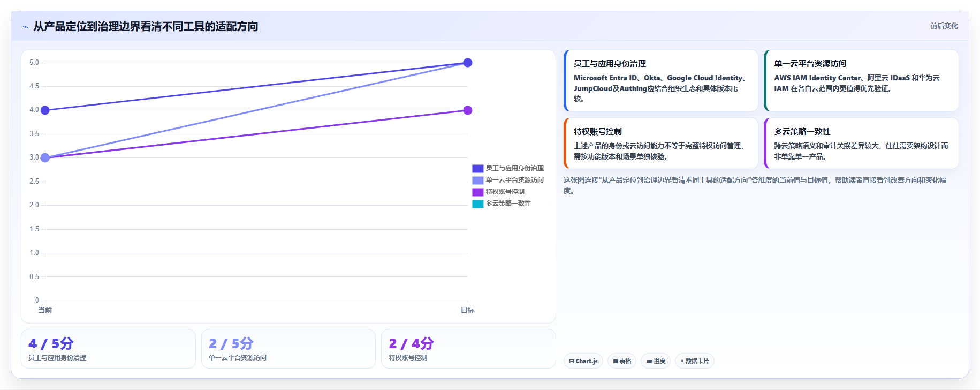Viewport: 980px width, 390px height.
Task: Select the 员工与应用身份治理 point at value 4.0
Action: click(45, 110)
